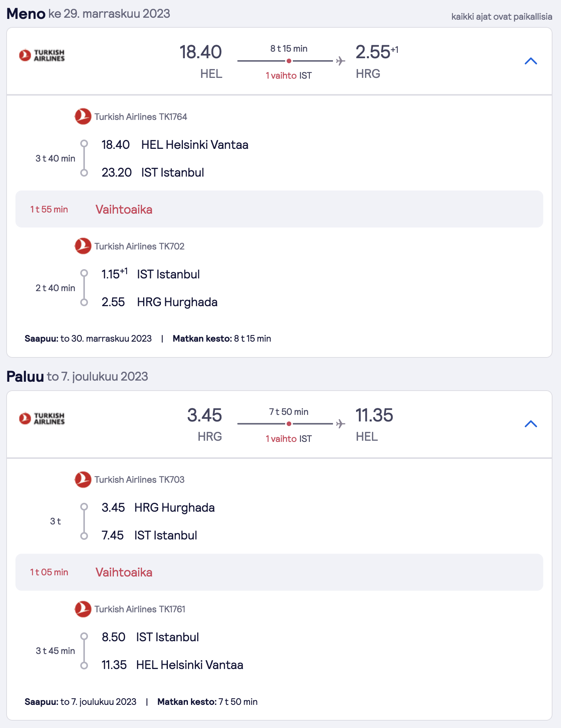Click the red stopover dot on return route
This screenshot has height=728, width=561.
pyautogui.click(x=289, y=424)
